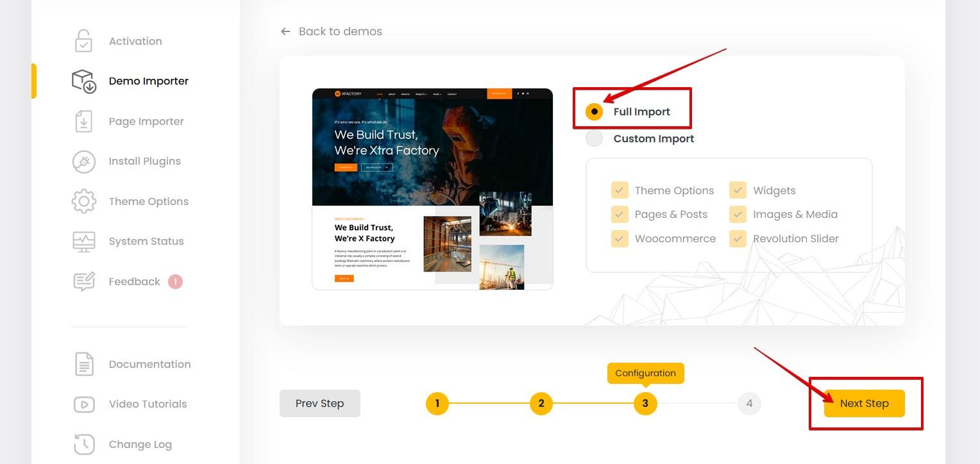Click the Activation lock icon
The width and height of the screenshot is (980, 464).
coord(83,41)
